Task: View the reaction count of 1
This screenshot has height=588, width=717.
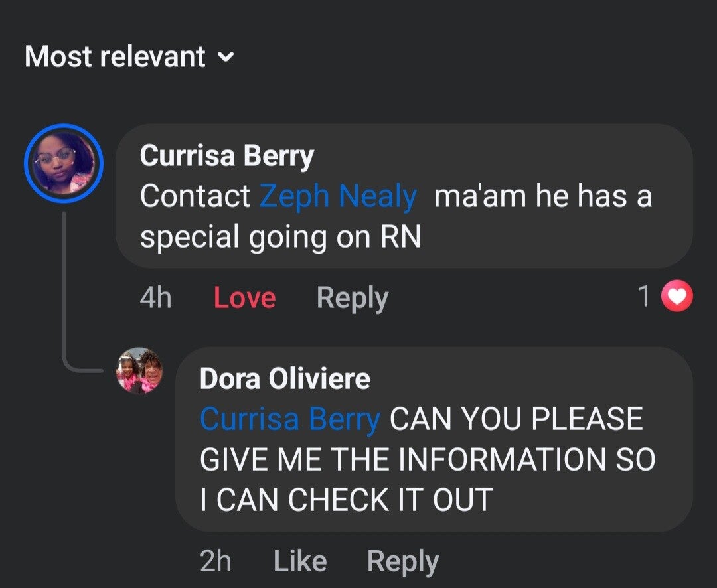Action: 643,297
